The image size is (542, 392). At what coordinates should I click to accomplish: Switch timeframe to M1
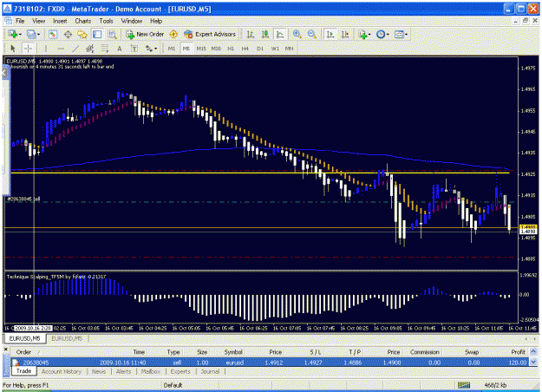172,49
